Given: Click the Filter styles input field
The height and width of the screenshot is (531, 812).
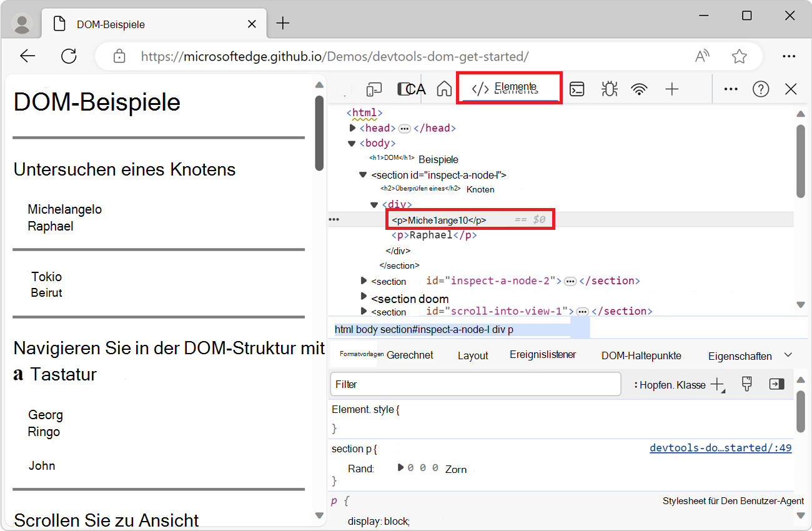Looking at the screenshot, I should (x=475, y=384).
